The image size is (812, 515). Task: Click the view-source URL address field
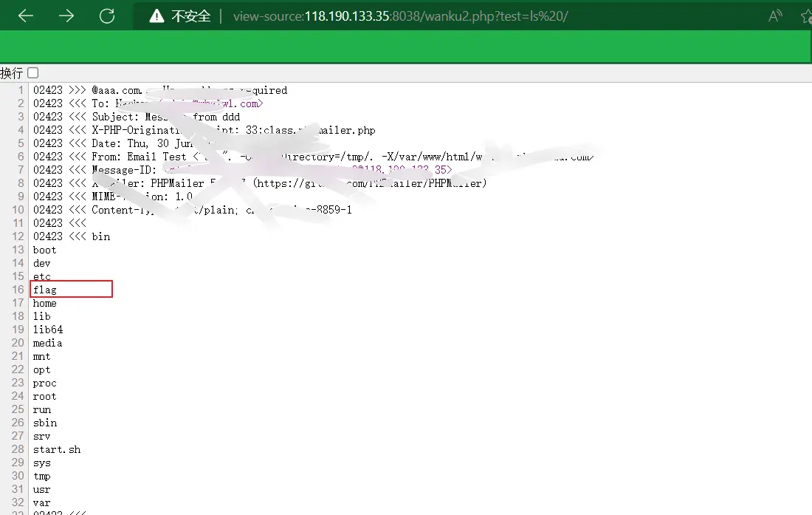[400, 16]
